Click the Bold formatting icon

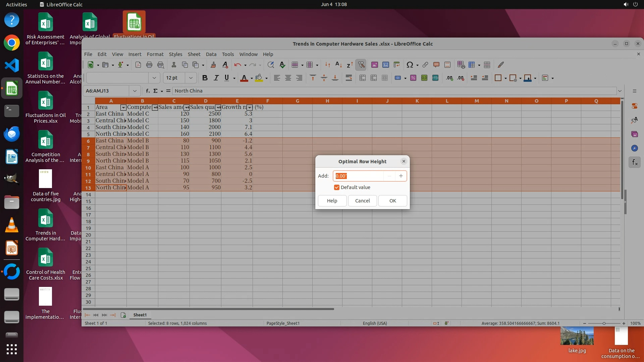[x=205, y=78]
